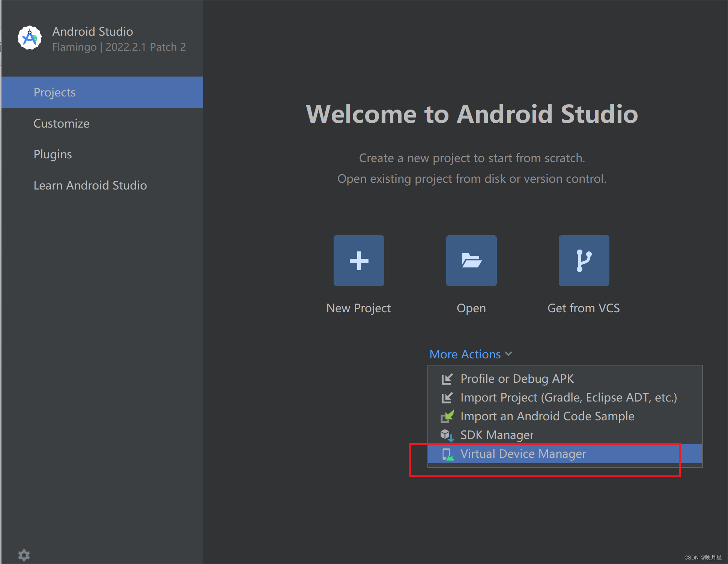
Task: Open the Import Project (Gradle, Eclipse ADT) option
Action: [x=569, y=397]
